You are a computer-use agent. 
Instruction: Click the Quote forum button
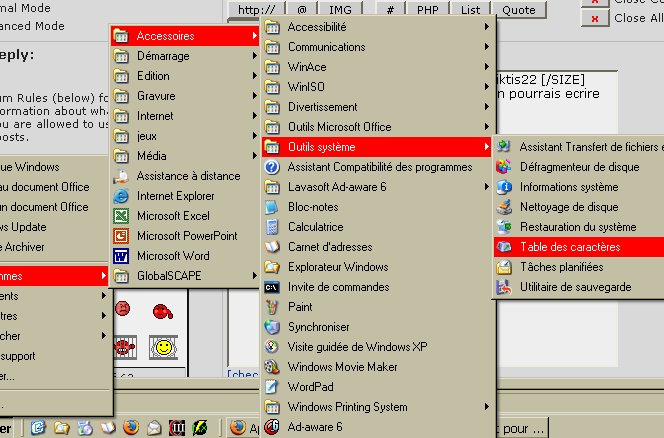click(x=519, y=9)
